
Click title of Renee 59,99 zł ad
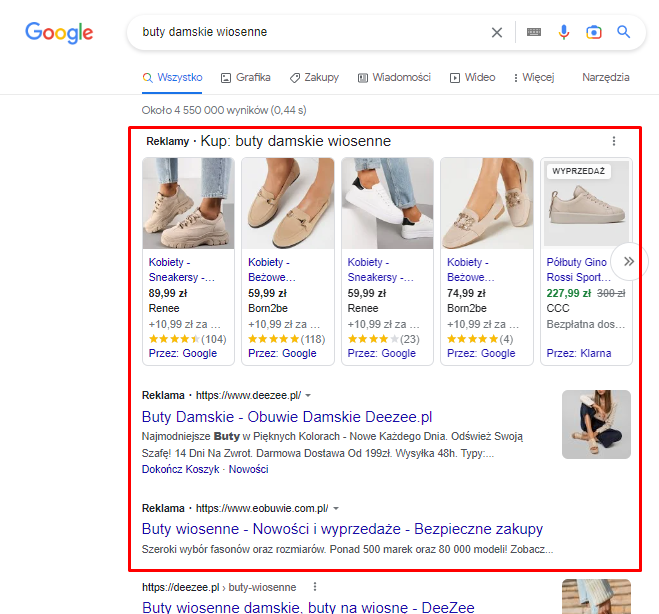coord(380,270)
